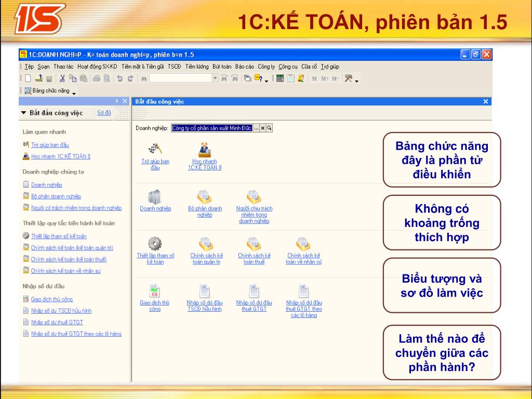Click the Find next binoculars icon
Viewport: 532px width, 399px height.
(224, 78)
